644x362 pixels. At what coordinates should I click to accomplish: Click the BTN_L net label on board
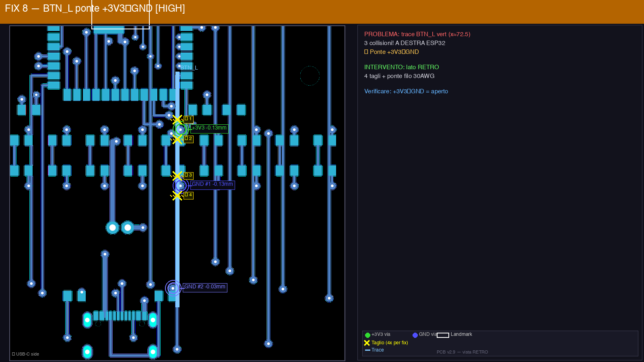(x=189, y=68)
